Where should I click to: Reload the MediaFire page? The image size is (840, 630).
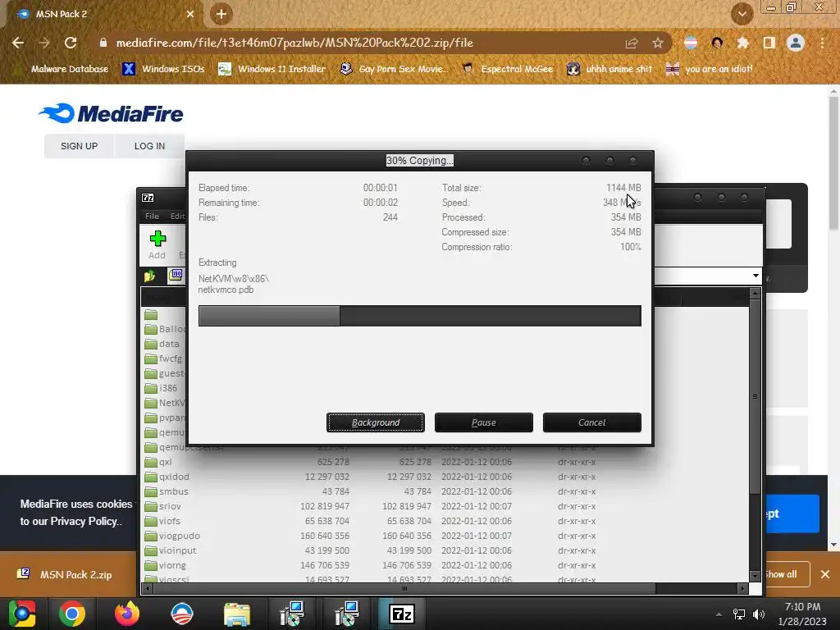[71, 43]
